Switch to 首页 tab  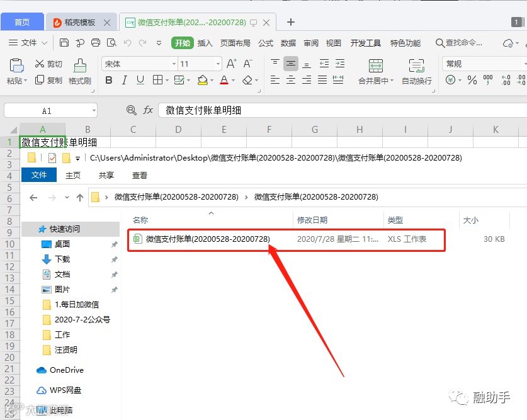22,22
